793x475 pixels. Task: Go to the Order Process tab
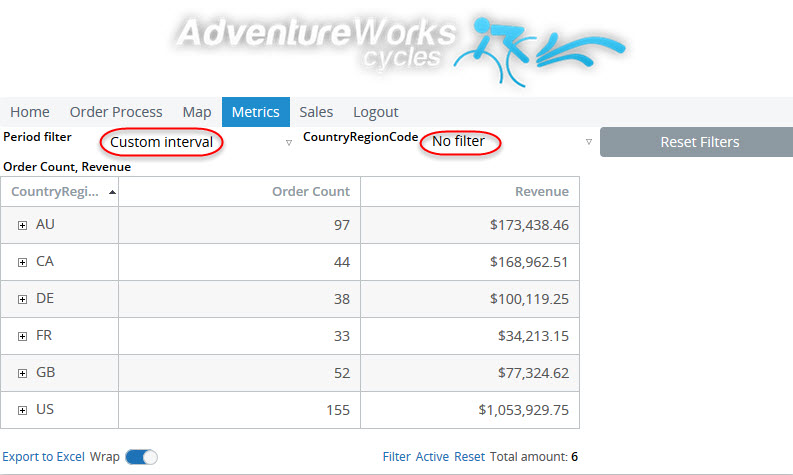[x=116, y=112]
